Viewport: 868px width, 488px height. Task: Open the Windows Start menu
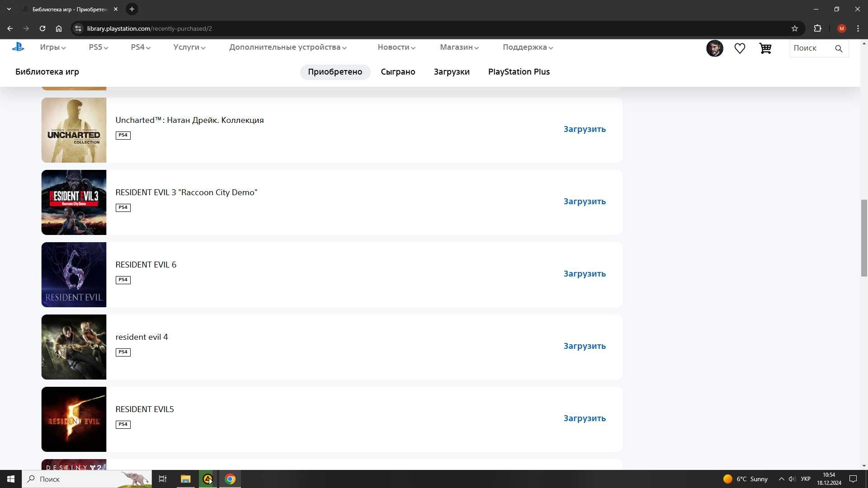11,479
